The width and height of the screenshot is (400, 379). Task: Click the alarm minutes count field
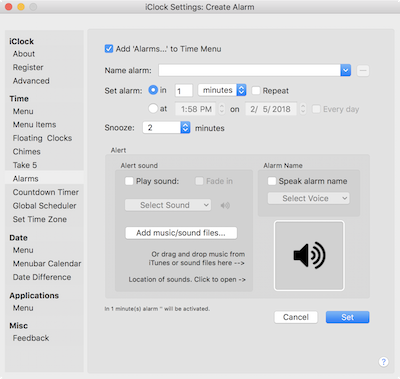tap(184, 91)
